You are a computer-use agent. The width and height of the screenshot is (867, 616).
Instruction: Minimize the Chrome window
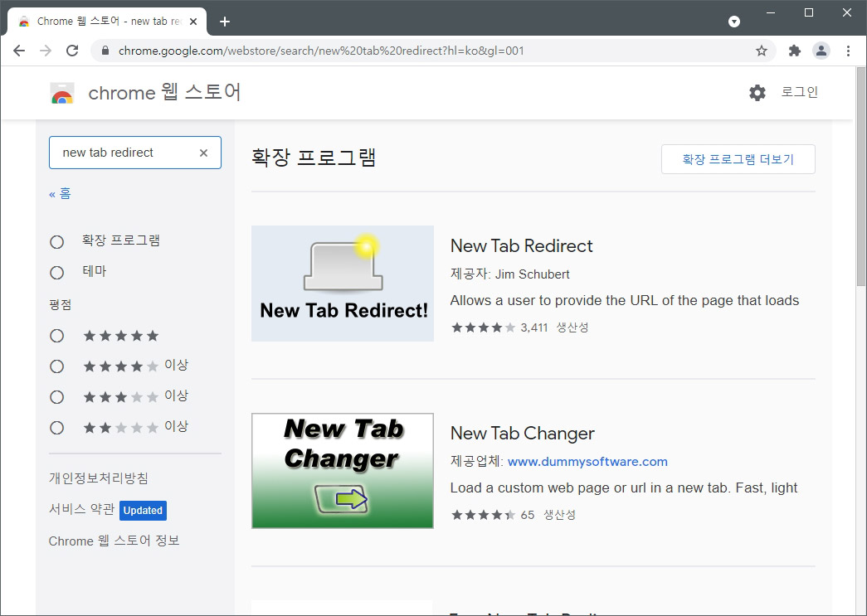771,12
